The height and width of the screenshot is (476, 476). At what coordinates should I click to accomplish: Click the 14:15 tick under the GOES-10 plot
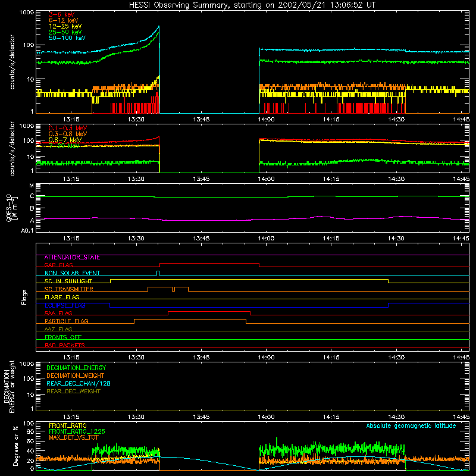[x=331, y=239]
